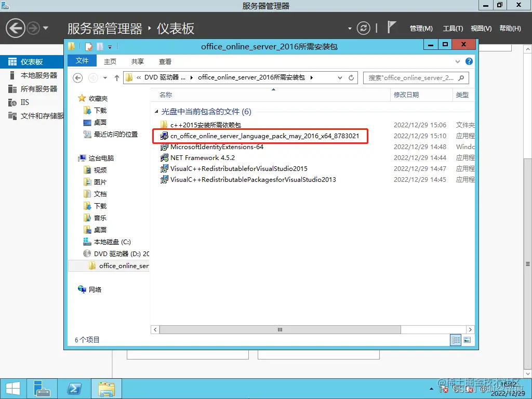
Task: Refresh the Explorer folder view
Action: [x=351, y=78]
